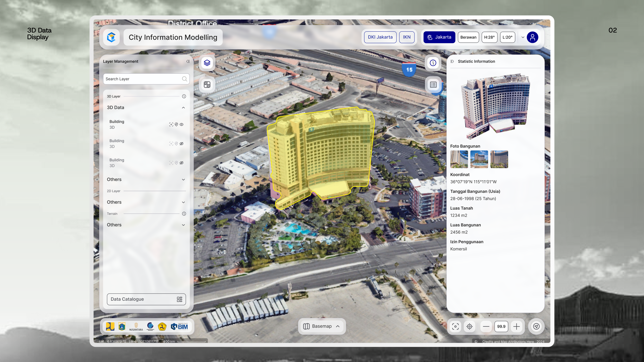Expand Others under Terrain

click(183, 225)
